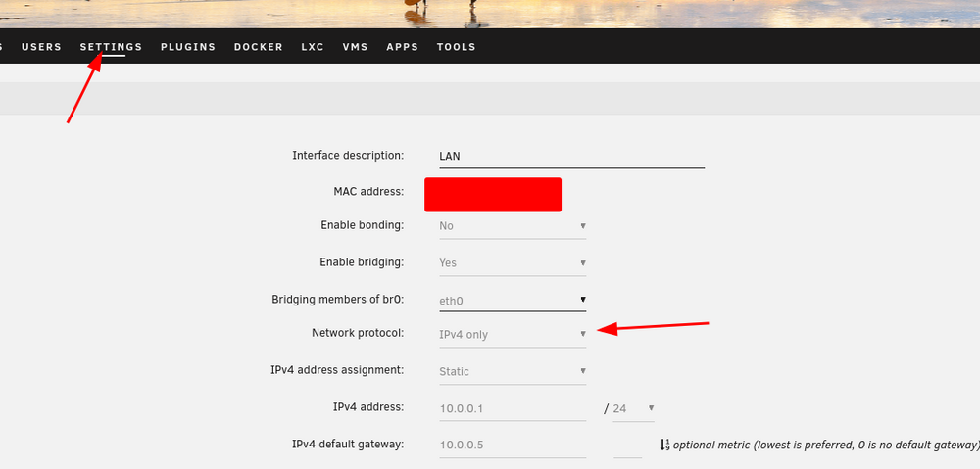The width and height of the screenshot is (980, 469).
Task: Click the IPv4 default gateway label
Action: pyautogui.click(x=348, y=445)
